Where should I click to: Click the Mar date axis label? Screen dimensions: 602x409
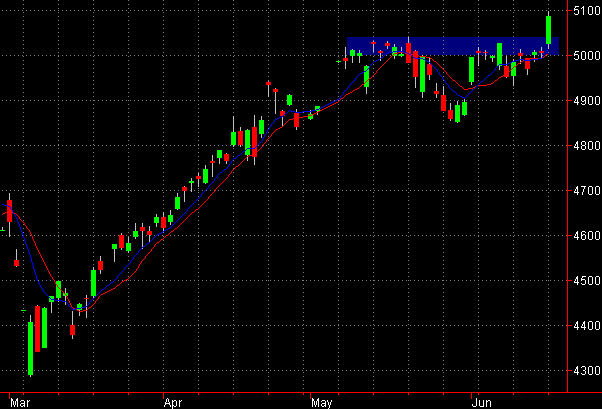click(20, 403)
